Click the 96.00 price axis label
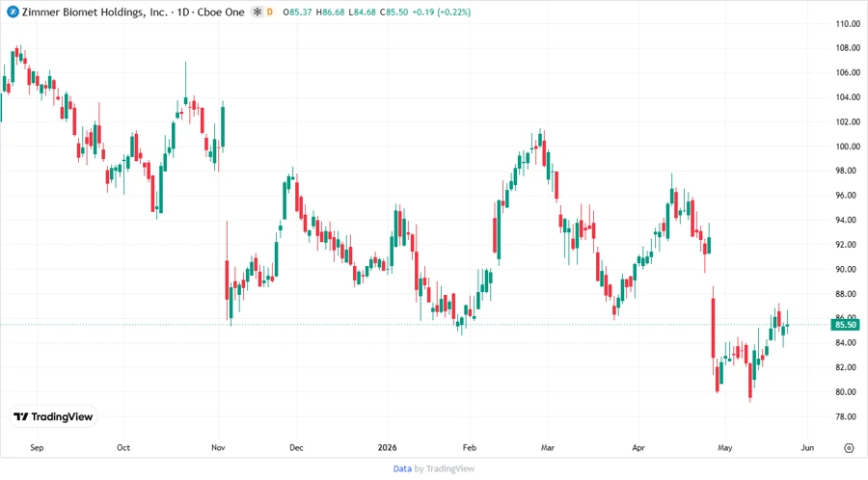This screenshot has width=868, height=480. tap(848, 196)
